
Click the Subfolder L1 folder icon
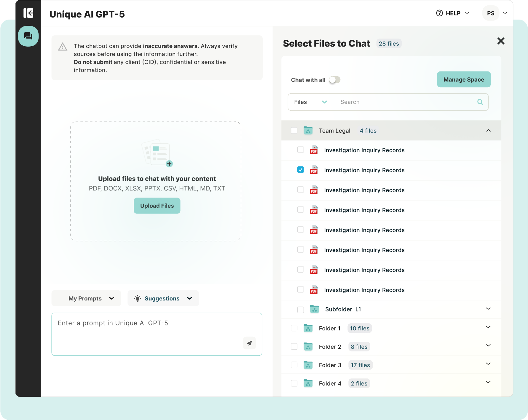314,309
